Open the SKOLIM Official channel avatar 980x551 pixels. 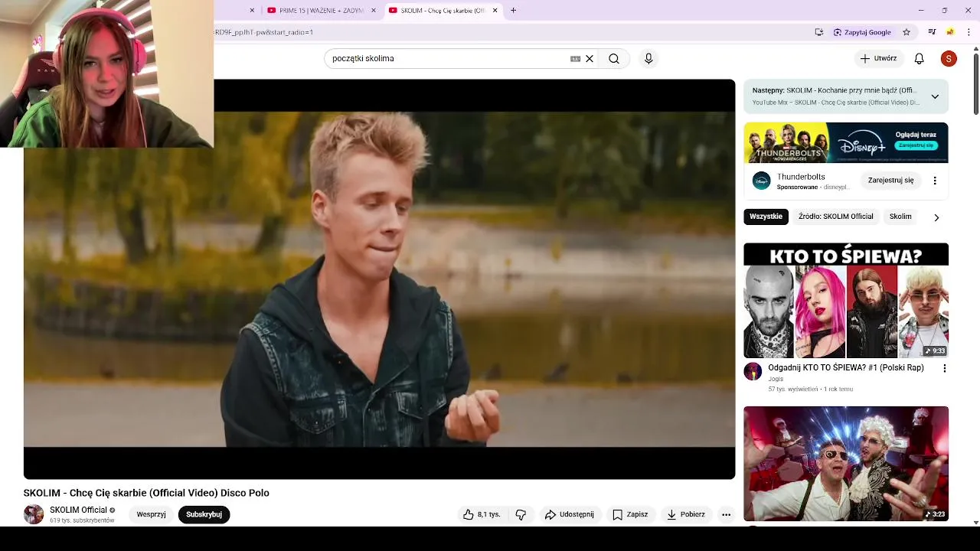(34, 514)
